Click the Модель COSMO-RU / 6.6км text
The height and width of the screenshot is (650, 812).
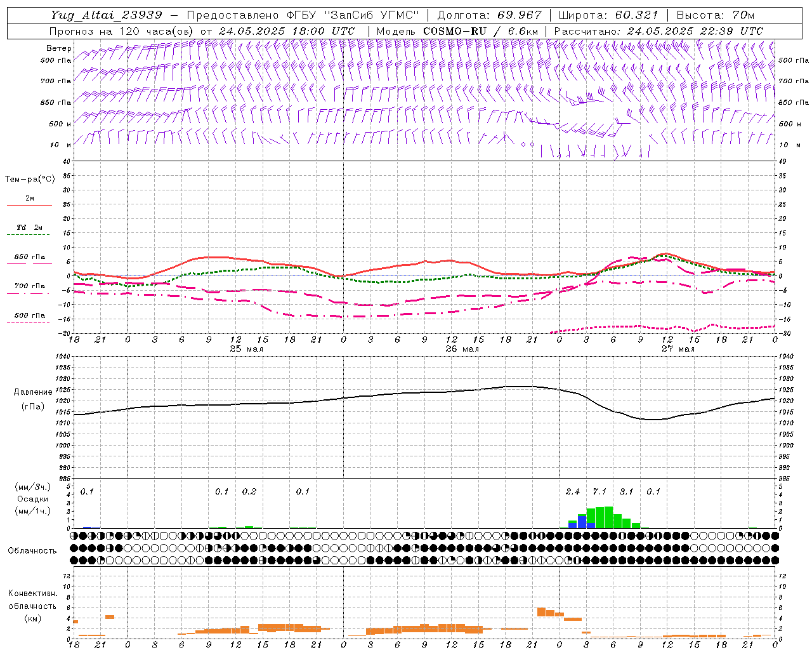click(x=457, y=31)
